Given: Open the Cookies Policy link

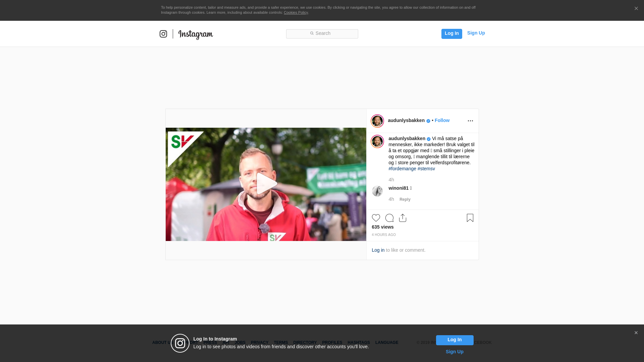Looking at the screenshot, I should click(296, 12).
